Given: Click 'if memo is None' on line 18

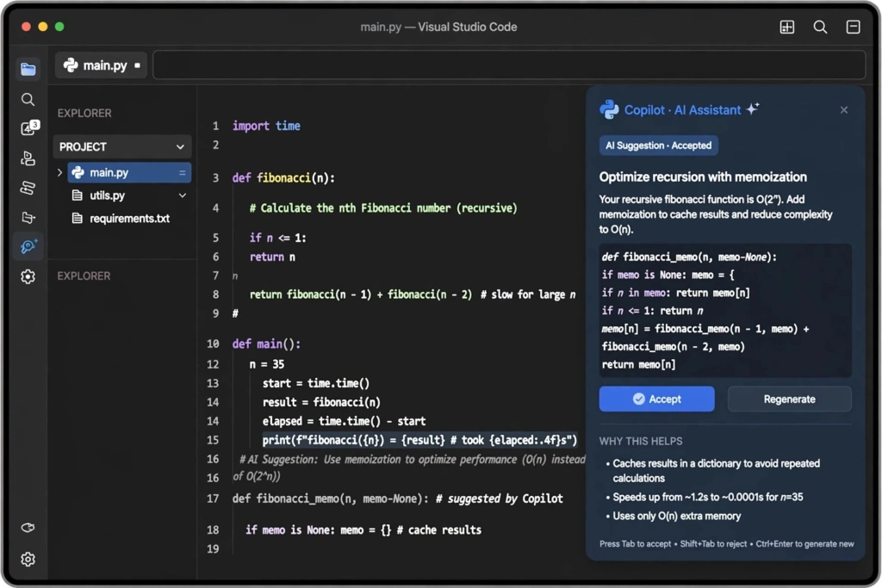Looking at the screenshot, I should (363, 530).
